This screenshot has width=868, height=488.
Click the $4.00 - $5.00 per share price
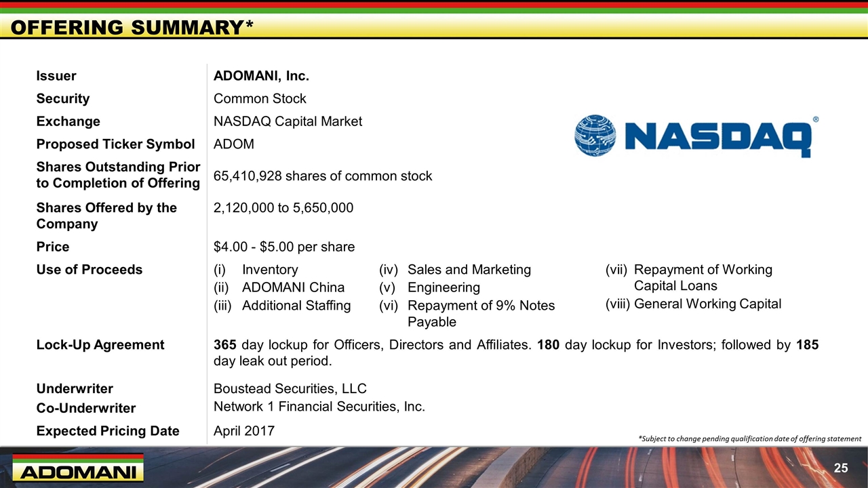(x=283, y=247)
